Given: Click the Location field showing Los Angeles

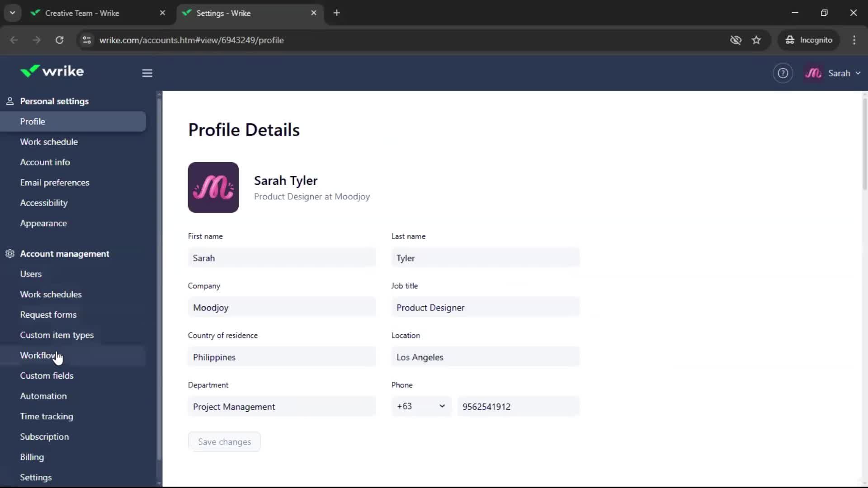Looking at the screenshot, I should pos(485,357).
